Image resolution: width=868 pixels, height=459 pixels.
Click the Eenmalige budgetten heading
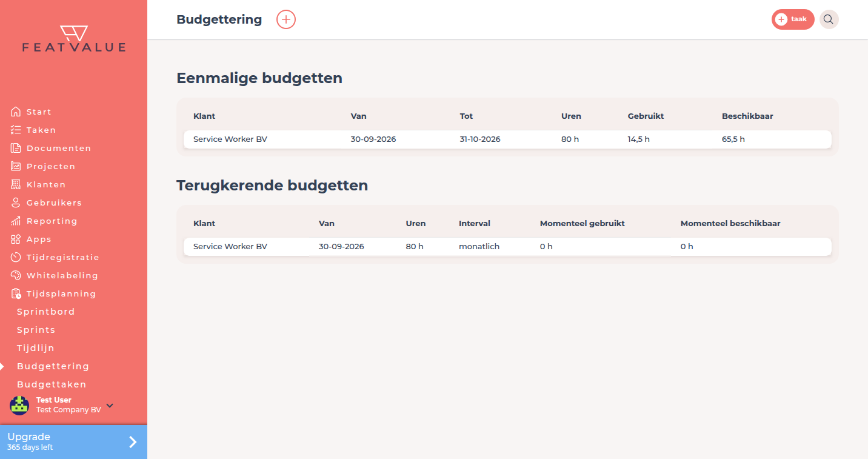[259, 78]
